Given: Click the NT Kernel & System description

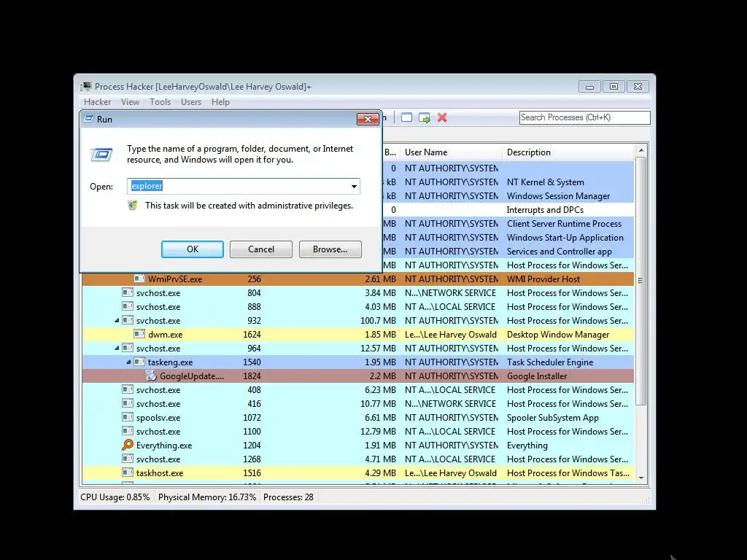Looking at the screenshot, I should pos(545,182).
